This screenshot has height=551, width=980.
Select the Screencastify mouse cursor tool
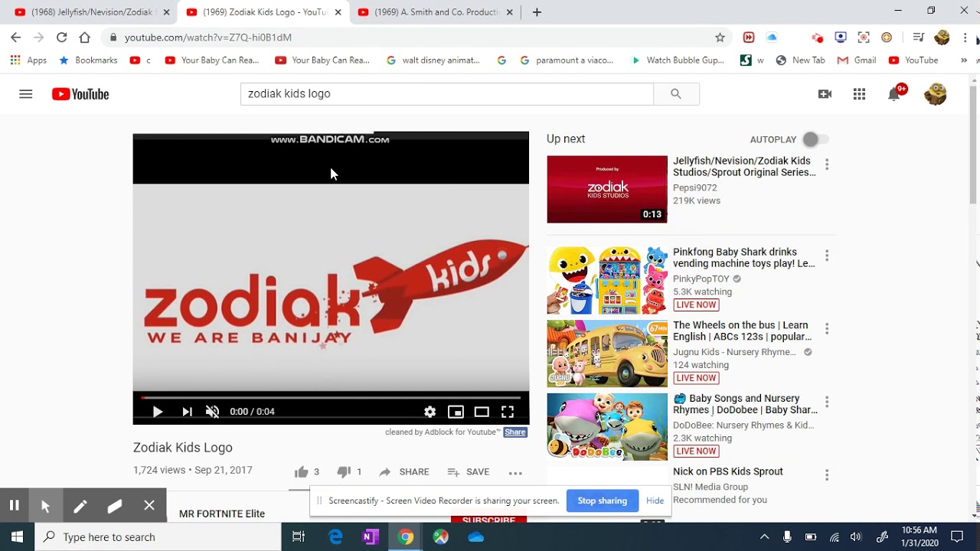(45, 505)
